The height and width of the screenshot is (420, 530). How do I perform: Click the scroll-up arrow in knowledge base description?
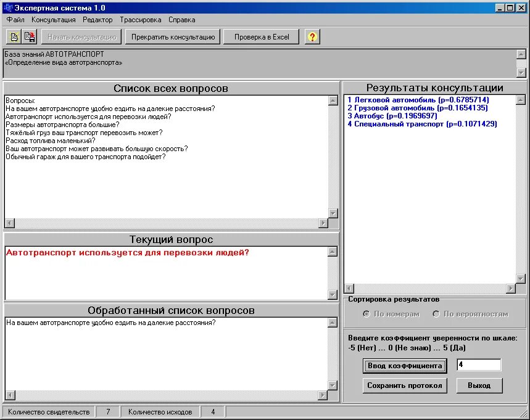[521, 54]
